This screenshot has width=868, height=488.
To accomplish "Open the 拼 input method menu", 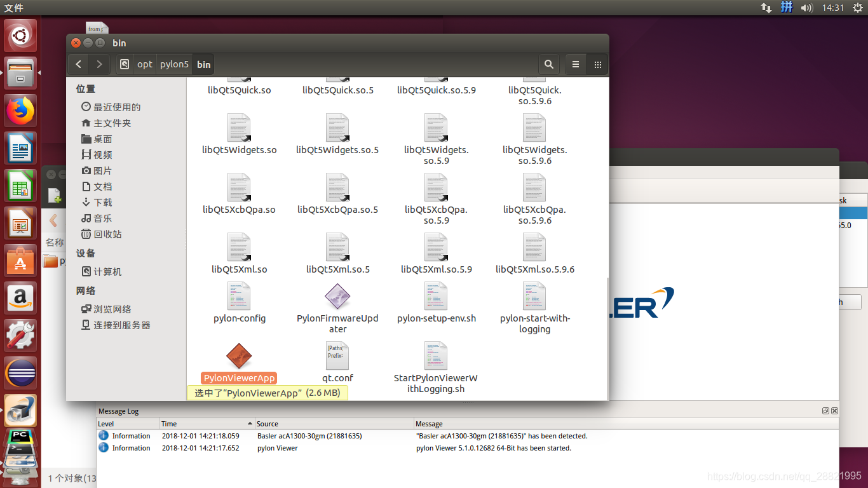I will 786,8.
